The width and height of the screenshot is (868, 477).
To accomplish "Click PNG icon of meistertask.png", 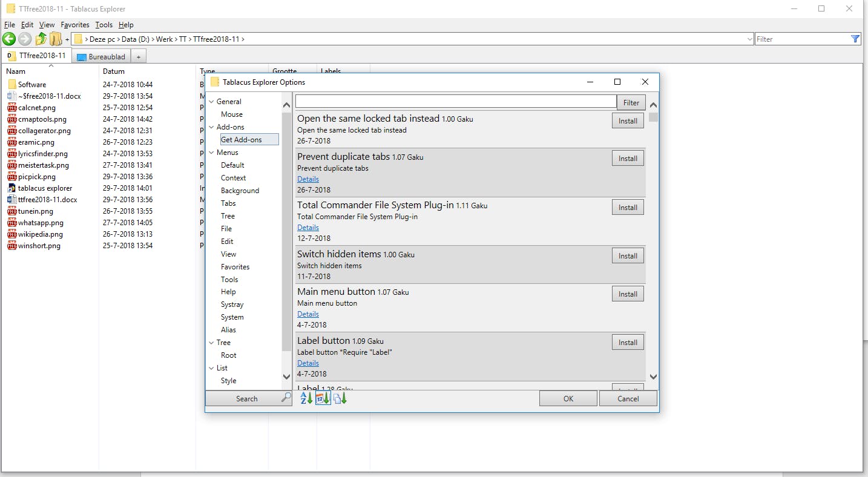I will tap(12, 165).
